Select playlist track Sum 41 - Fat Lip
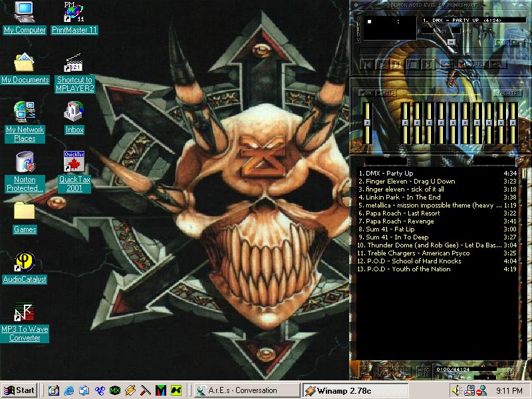This screenshot has width=532, height=399. 438,229
